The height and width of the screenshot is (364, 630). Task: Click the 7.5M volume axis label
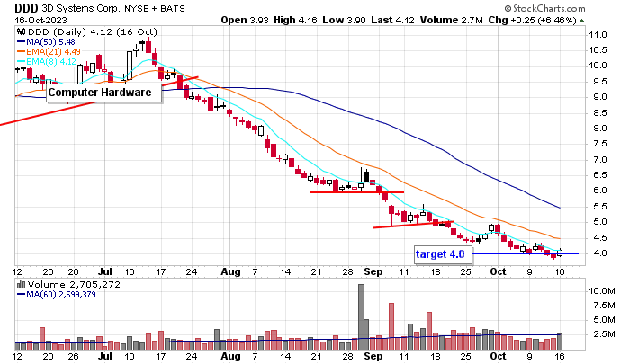tap(602, 306)
